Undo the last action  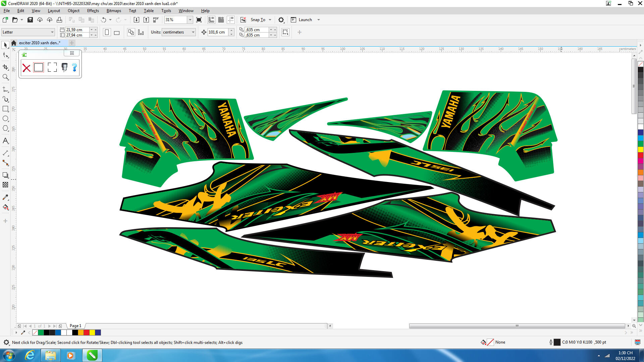[x=104, y=20]
